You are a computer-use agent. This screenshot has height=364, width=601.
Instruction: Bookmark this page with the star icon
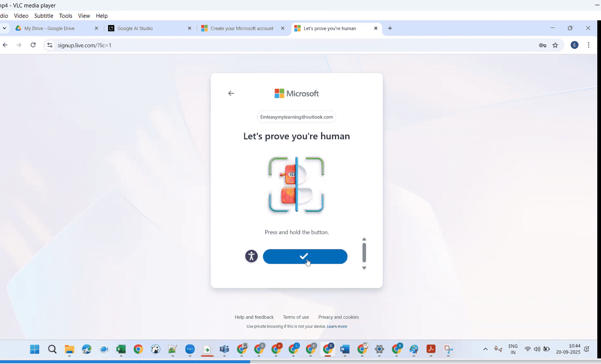click(x=555, y=45)
